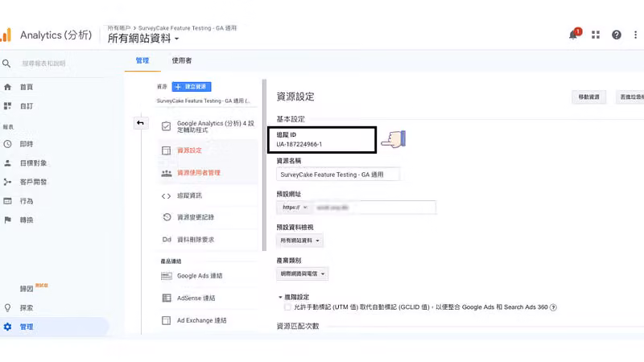Click the GA4 setup assistant checkbox icon

pyautogui.click(x=166, y=126)
